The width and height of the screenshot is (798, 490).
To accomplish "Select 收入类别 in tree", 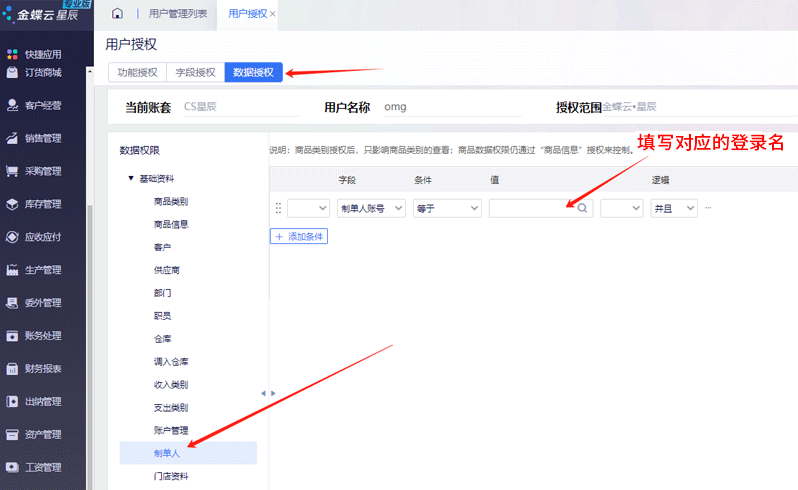I will [171, 385].
